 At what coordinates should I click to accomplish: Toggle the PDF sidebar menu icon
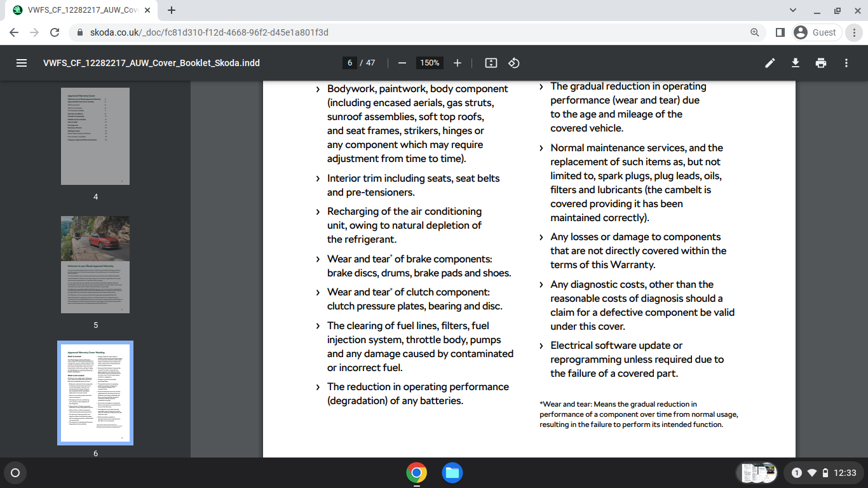22,63
